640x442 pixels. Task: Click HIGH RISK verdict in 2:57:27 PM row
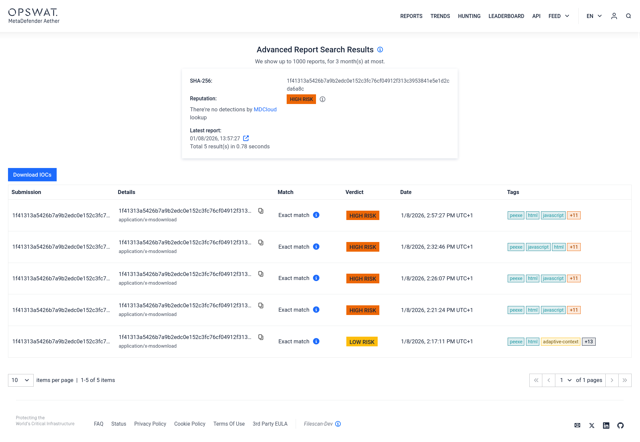(x=362, y=215)
